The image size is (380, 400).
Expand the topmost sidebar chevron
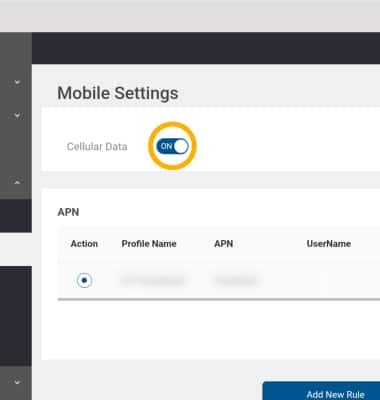pos(17,82)
